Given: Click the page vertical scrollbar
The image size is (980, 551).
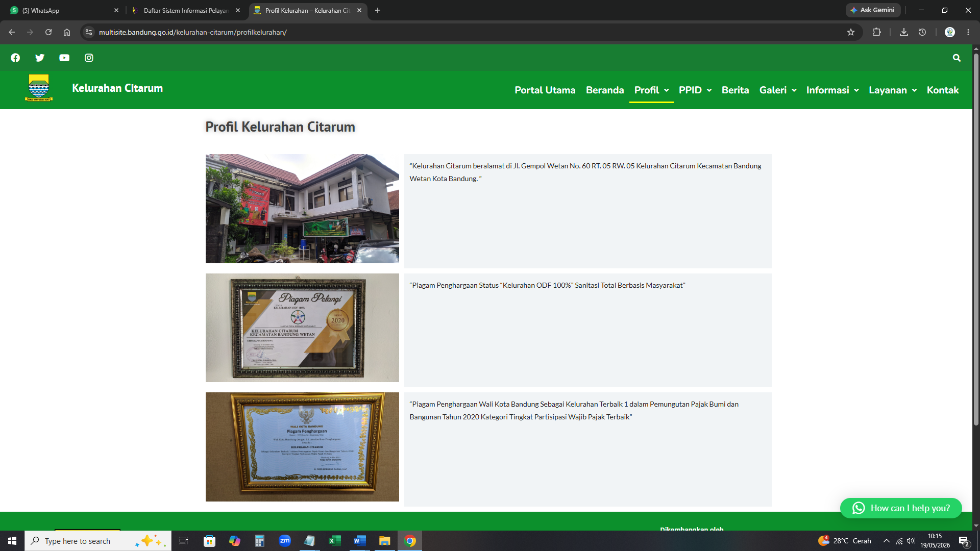Looking at the screenshot, I should (976, 240).
